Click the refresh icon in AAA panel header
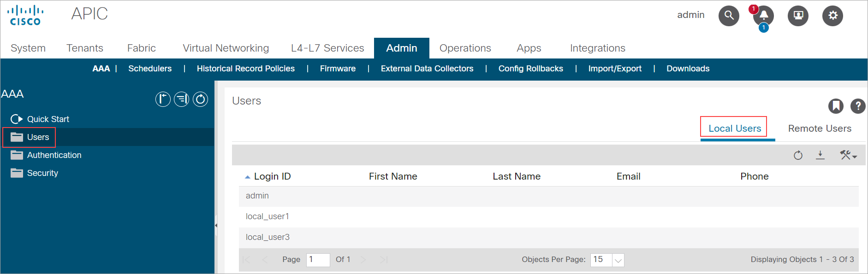This screenshot has width=868, height=274. click(x=200, y=99)
